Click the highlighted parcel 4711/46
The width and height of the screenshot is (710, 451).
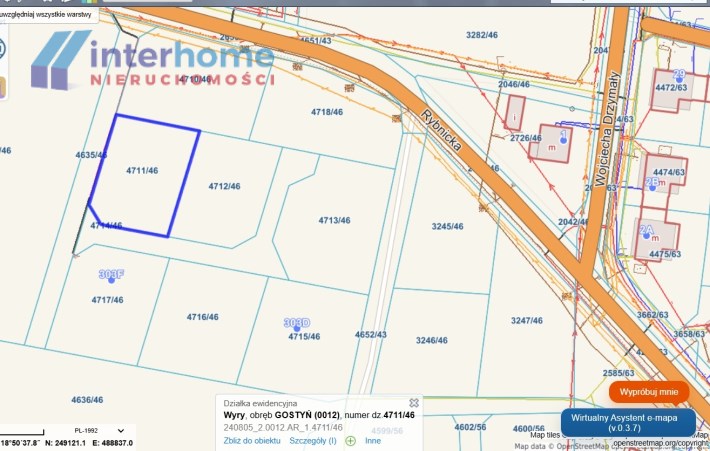142,172
